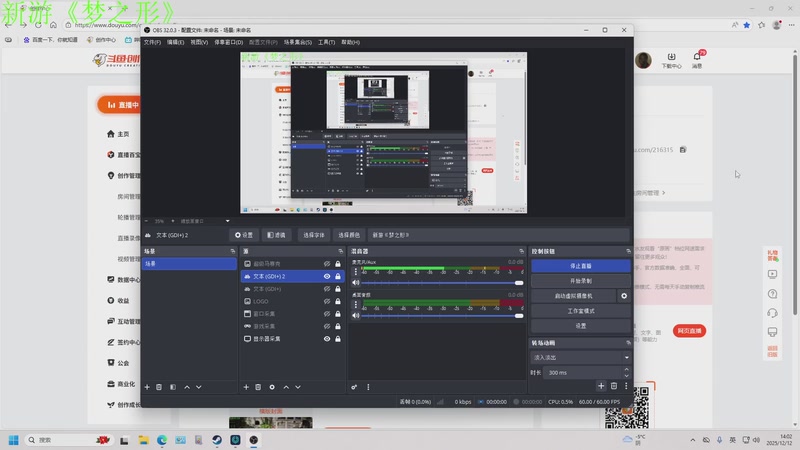Screen dimensions: 800x450
Task: Open the 帮助(H) menu in OBS
Action: [x=351, y=42]
